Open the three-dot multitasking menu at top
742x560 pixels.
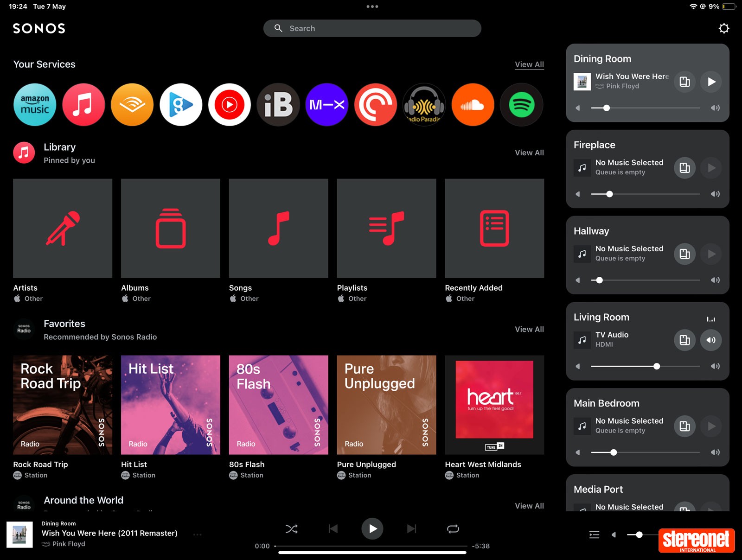(x=372, y=6)
